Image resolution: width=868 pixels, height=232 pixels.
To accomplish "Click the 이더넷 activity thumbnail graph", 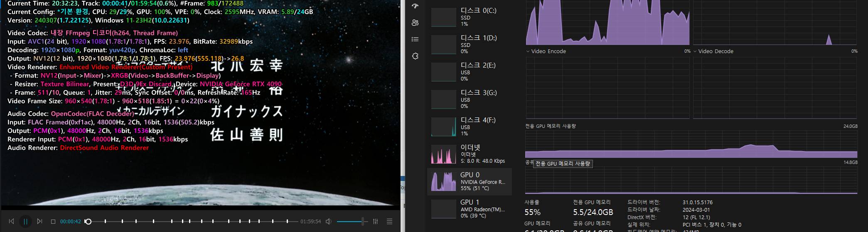I will (443, 154).
